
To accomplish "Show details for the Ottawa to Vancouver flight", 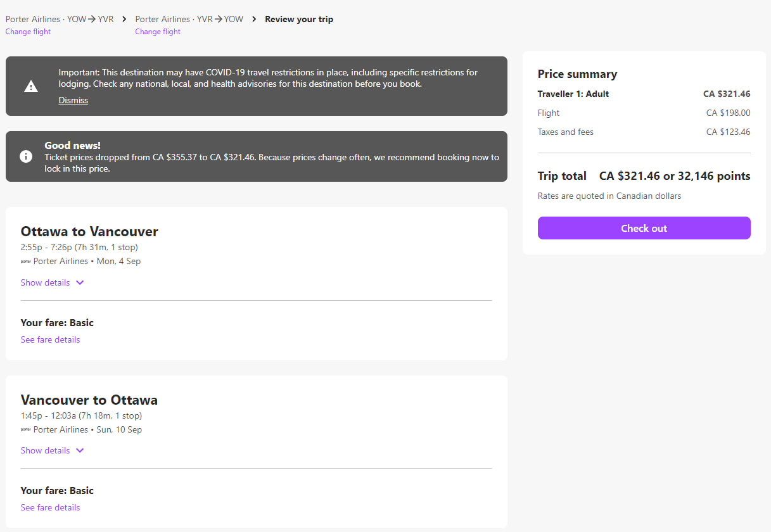I will tap(46, 283).
